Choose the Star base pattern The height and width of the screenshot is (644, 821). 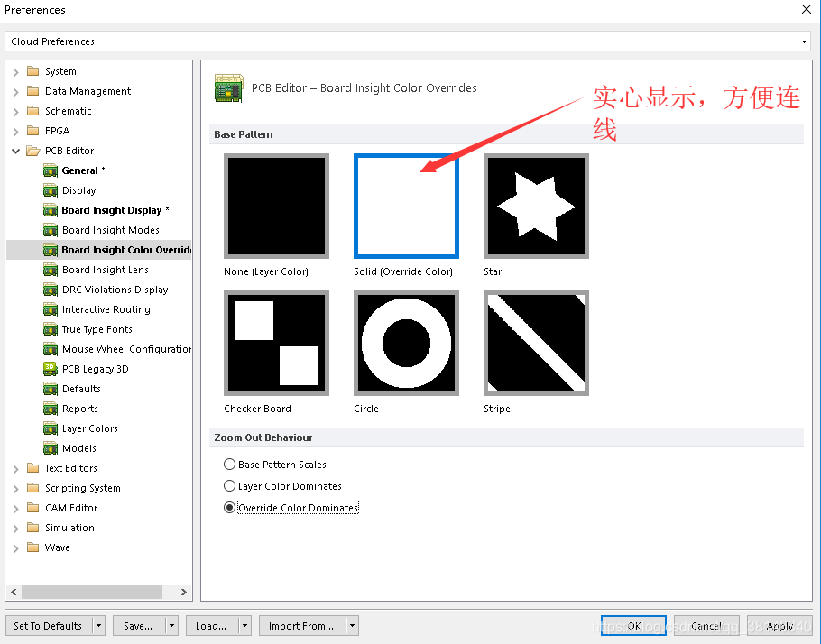(x=536, y=206)
